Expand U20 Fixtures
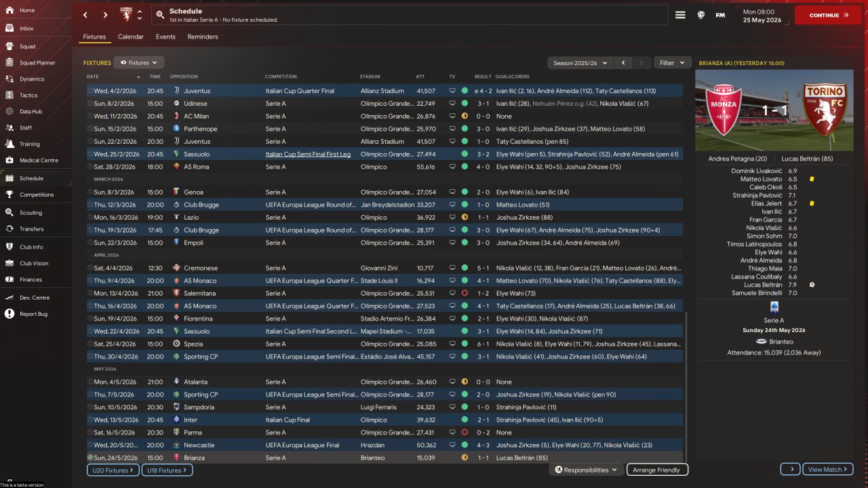 pos(113,470)
